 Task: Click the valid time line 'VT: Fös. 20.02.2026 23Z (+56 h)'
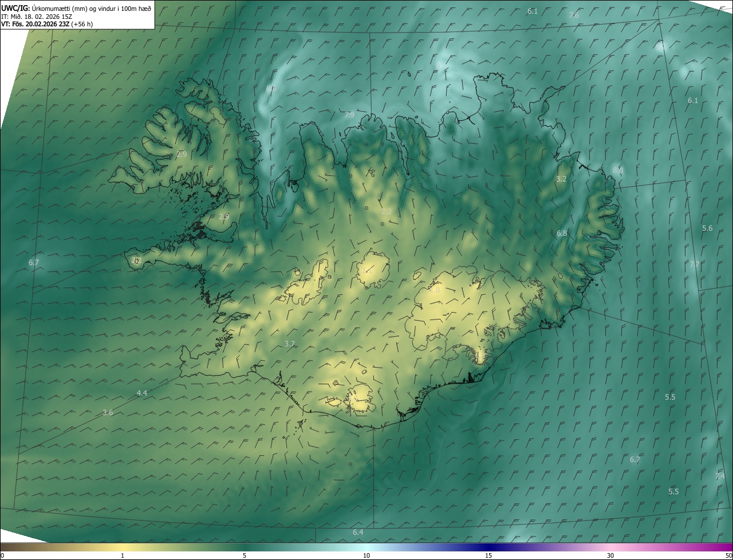[47, 24]
